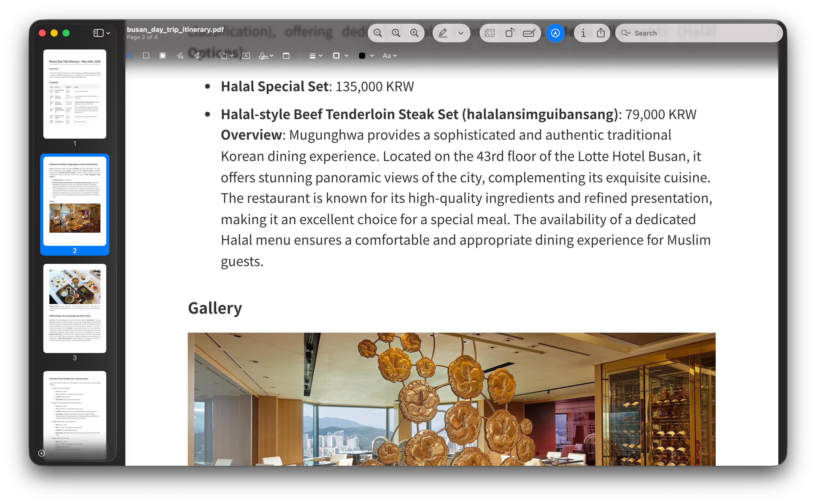
Task: Expand the shapes tool menu
Action: click(226, 56)
